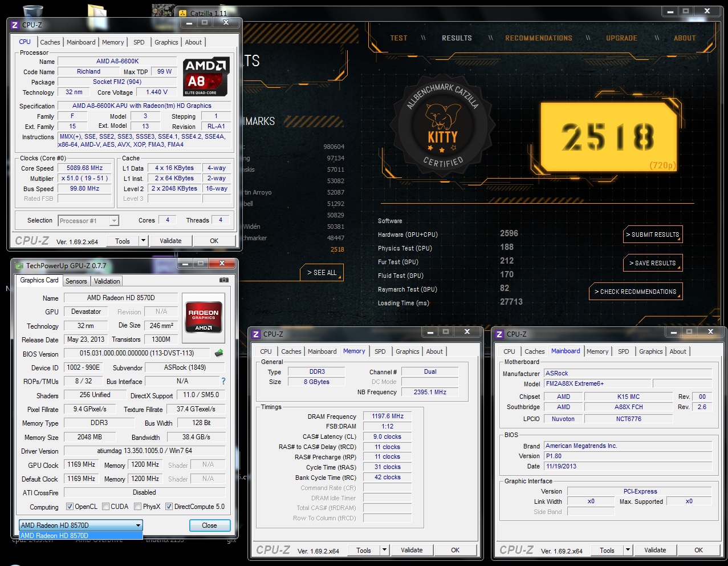Click the GPU-Z screenshot camera icon
Image resolution: width=728 pixels, height=566 pixels.
[x=223, y=280]
